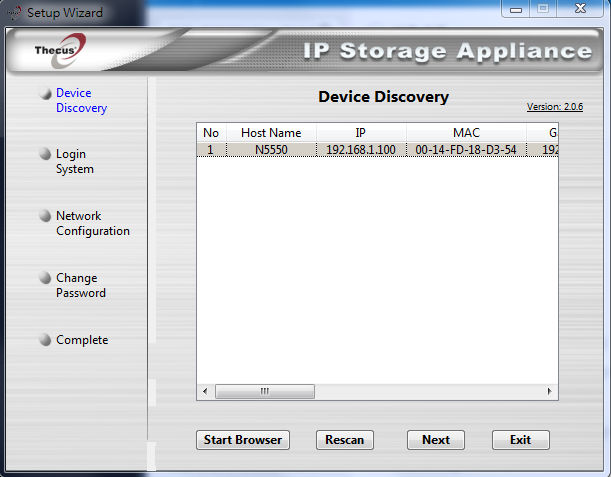Sort by the MAC column header

466,133
